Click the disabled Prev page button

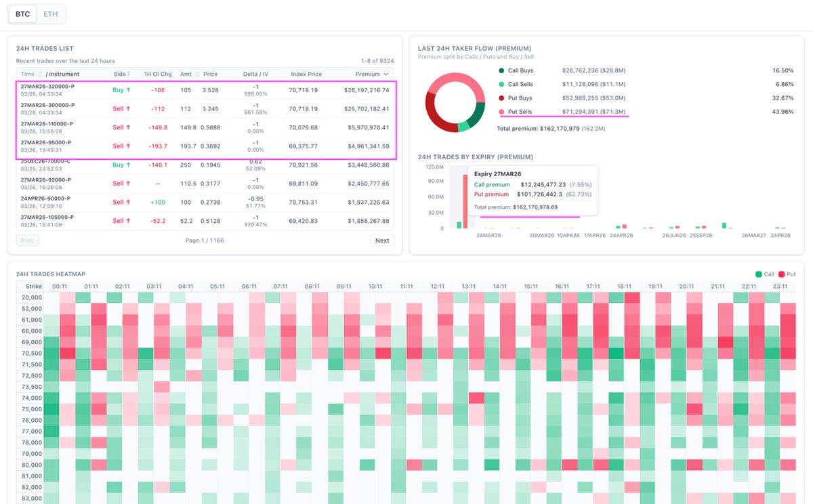[27, 240]
